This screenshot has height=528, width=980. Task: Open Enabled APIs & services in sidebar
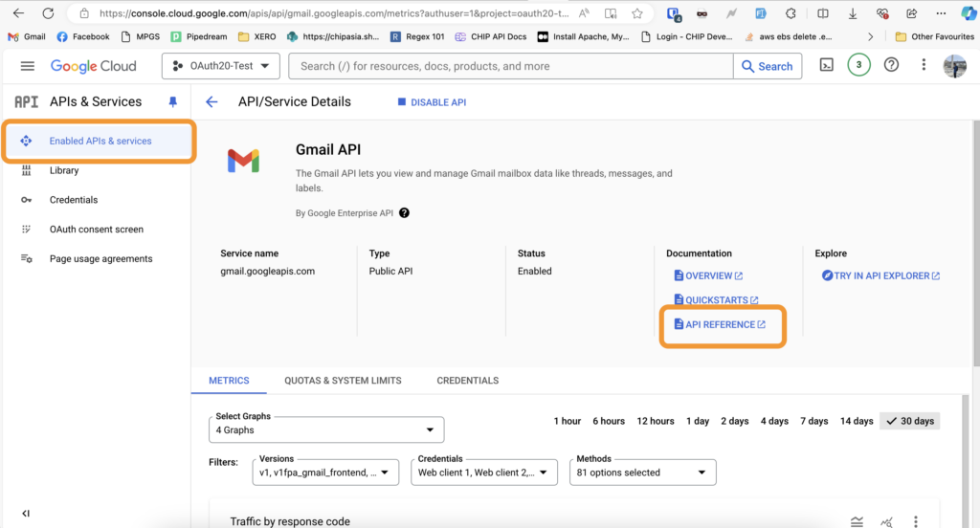click(x=100, y=142)
